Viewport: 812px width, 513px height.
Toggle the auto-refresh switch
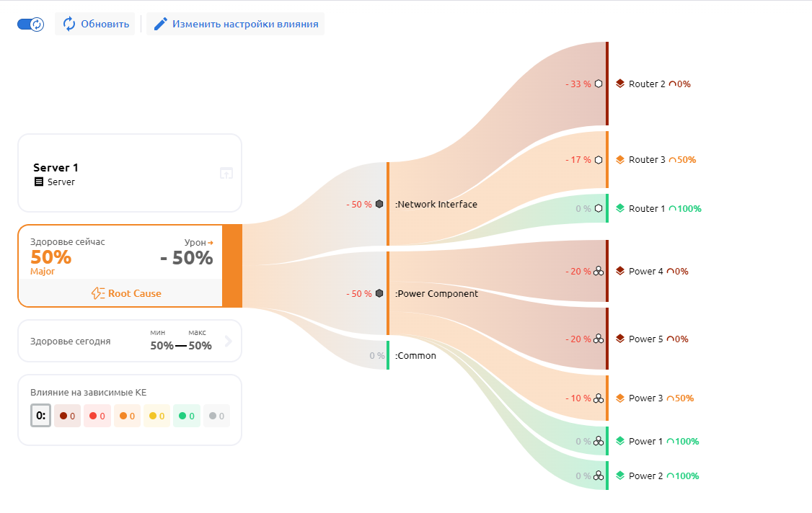tap(31, 24)
